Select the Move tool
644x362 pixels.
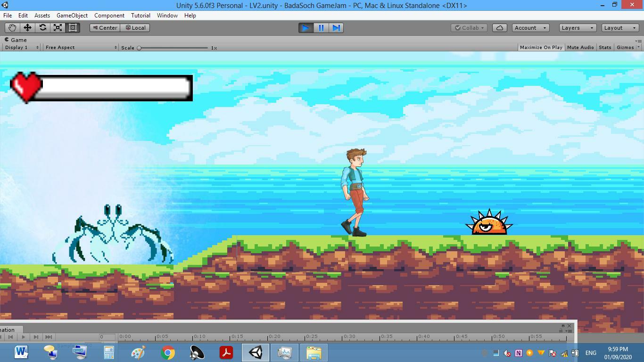(27, 28)
